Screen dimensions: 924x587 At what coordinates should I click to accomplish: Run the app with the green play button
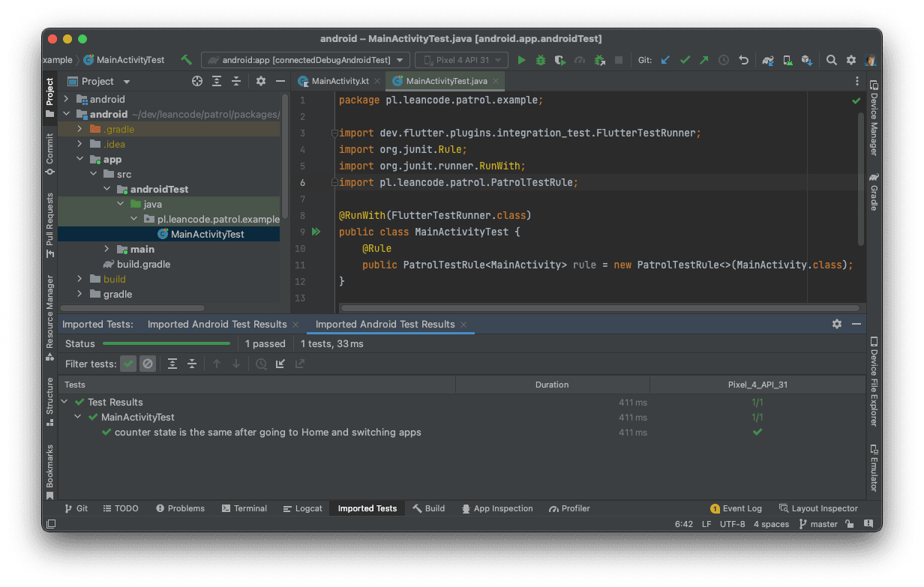521,60
